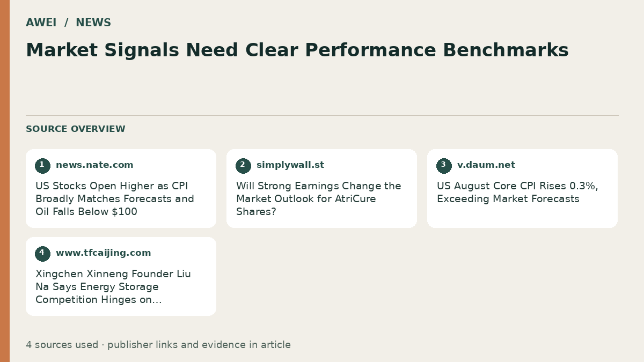Open the v.daum.net source link

pyautogui.click(x=486, y=165)
